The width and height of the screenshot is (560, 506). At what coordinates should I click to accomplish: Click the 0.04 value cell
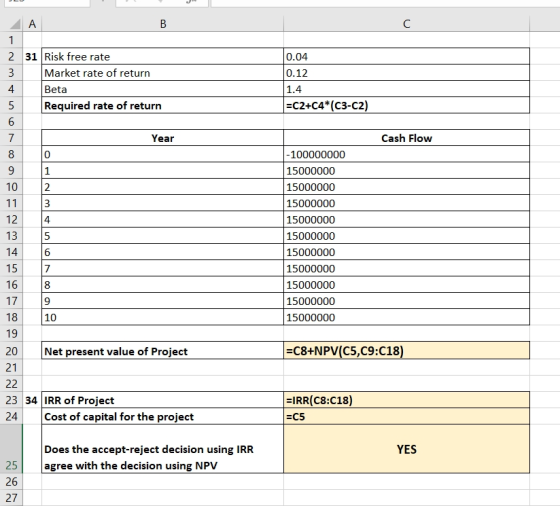(x=406, y=56)
